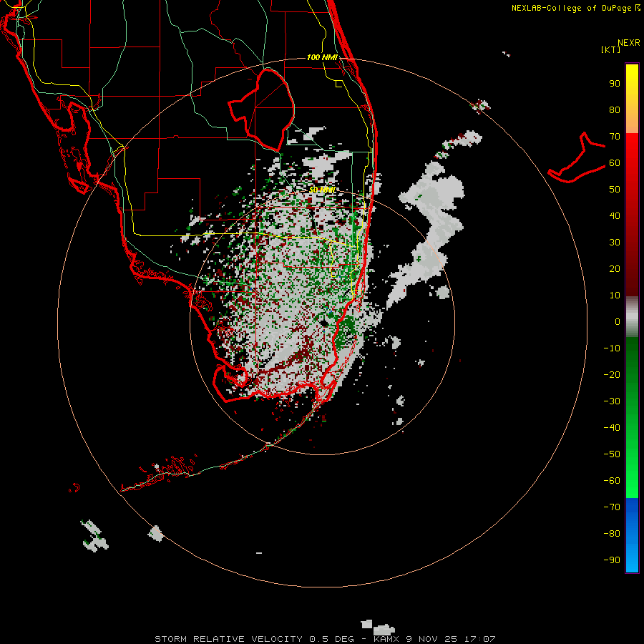Viewport: 644px width, 644px height.
Task: Click the -30 value on velocity scale
Action: coord(612,401)
